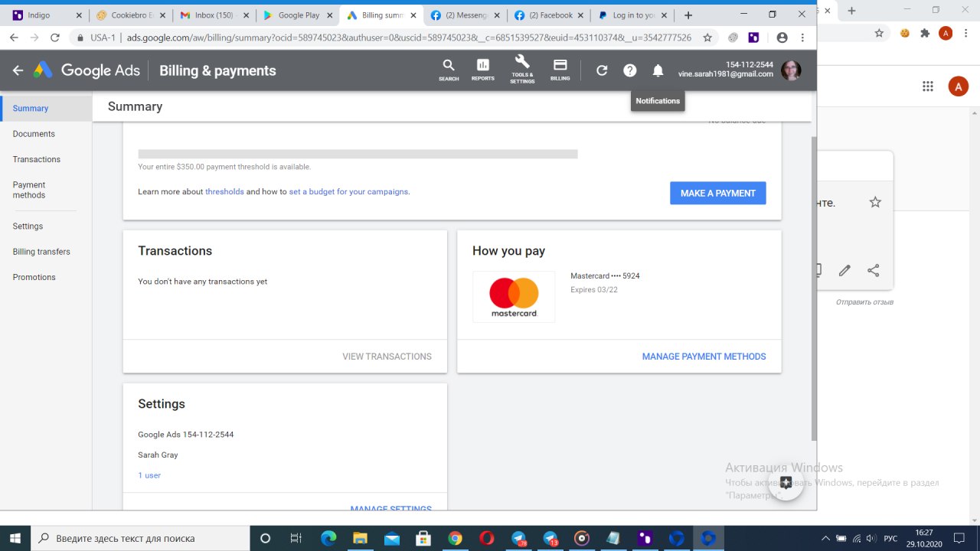
Task: Open the Reports icon in the header
Action: tap(483, 70)
